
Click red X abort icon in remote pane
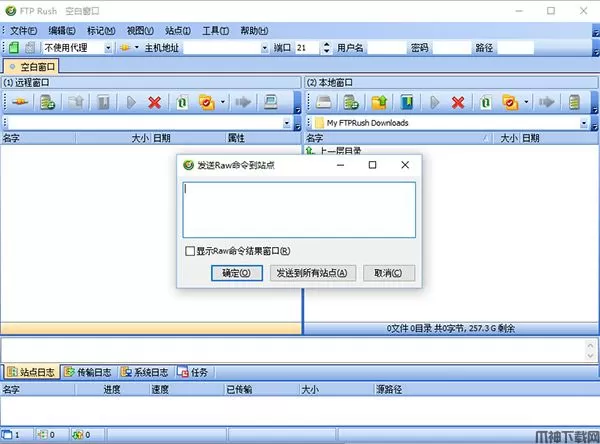click(155, 102)
